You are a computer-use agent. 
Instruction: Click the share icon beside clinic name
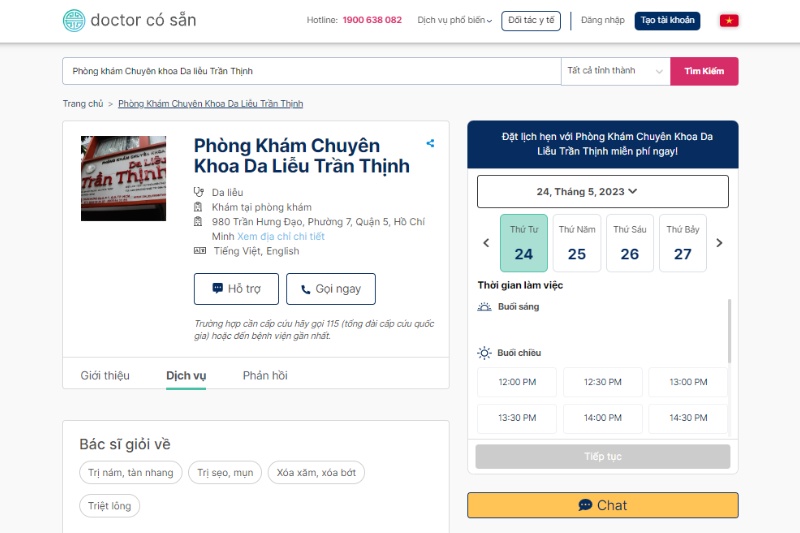point(430,143)
